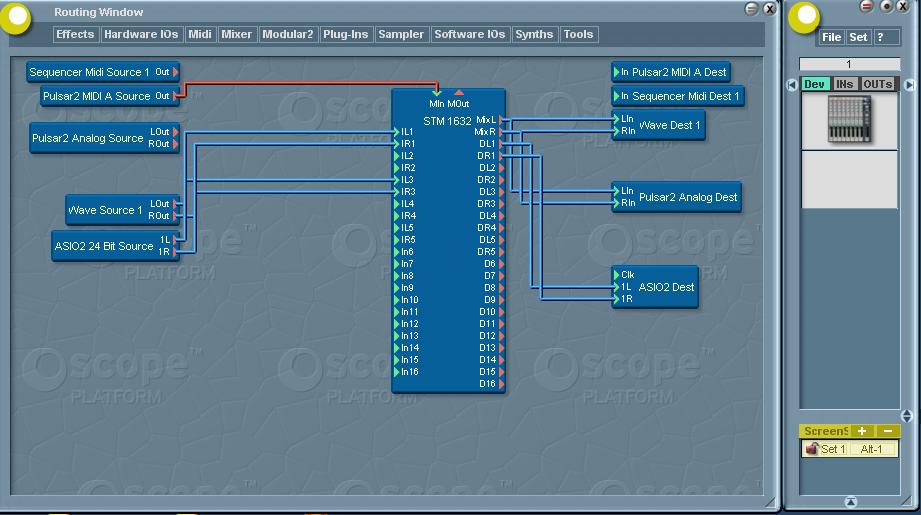Image resolution: width=921 pixels, height=515 pixels.
Task: Open the Hardware IOs menu
Action: pos(141,34)
